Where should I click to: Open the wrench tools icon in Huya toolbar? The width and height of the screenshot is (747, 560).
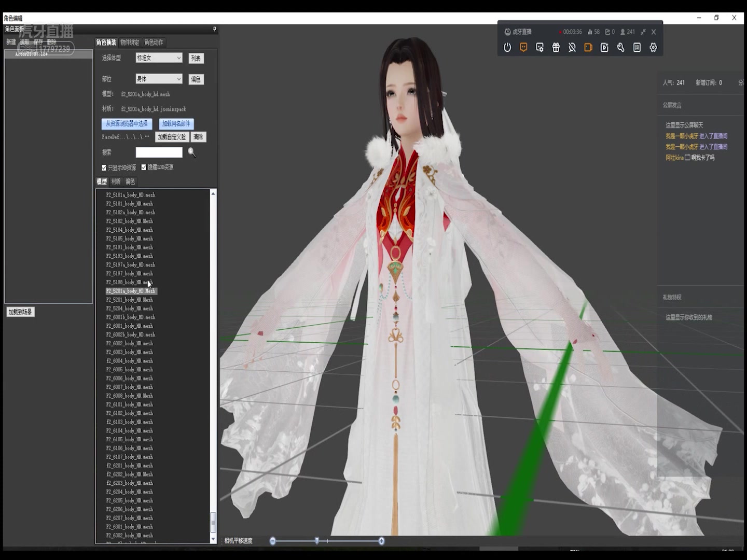coord(620,47)
